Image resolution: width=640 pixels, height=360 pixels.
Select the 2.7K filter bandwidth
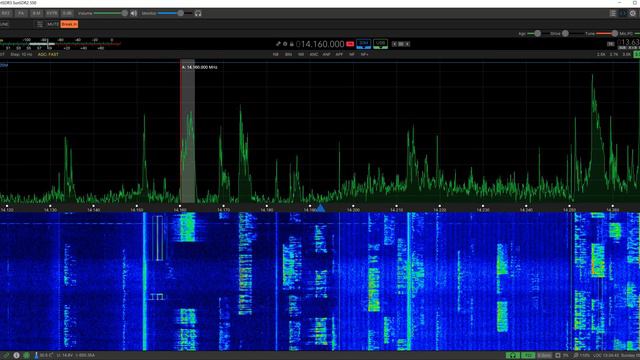click(x=614, y=54)
